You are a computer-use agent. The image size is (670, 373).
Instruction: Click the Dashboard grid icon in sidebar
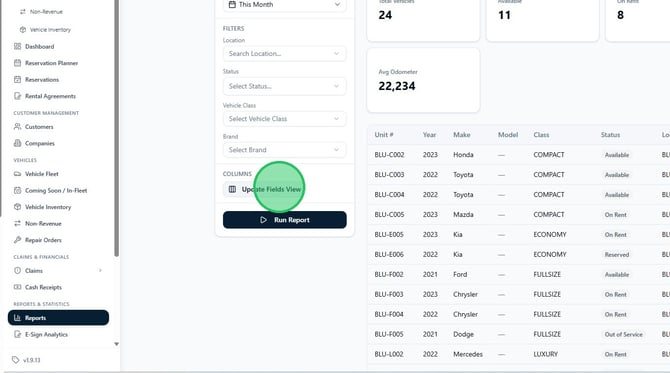pos(18,46)
